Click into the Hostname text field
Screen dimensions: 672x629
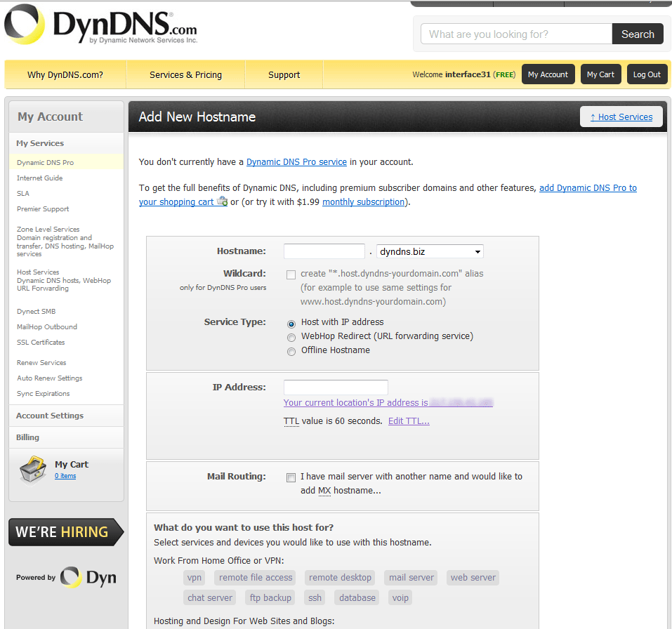pos(324,251)
